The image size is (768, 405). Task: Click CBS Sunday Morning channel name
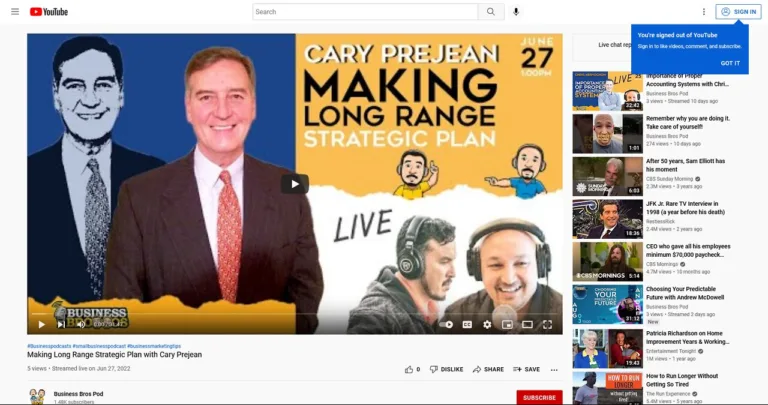[x=669, y=179]
